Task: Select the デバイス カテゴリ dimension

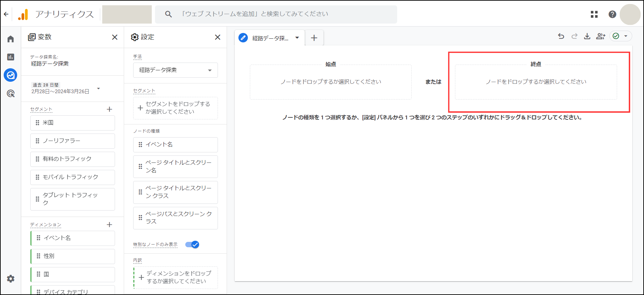Action: (x=73, y=290)
